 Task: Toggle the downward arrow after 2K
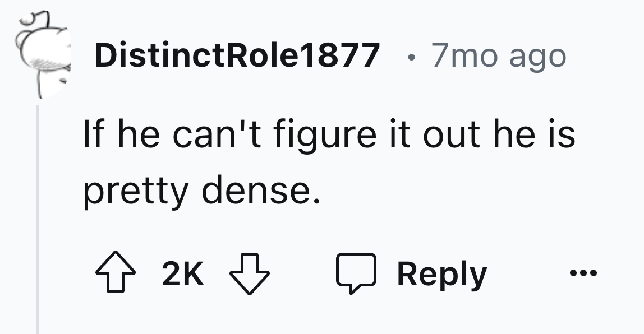251,275
